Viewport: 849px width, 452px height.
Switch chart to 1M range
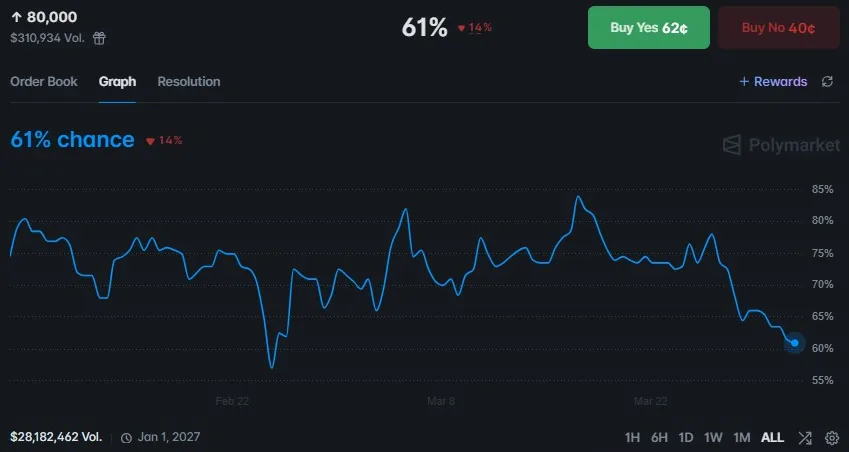[741, 437]
